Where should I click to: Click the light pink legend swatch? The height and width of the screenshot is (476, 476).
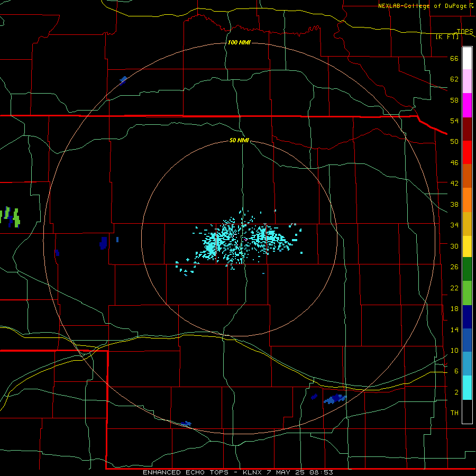(x=467, y=81)
